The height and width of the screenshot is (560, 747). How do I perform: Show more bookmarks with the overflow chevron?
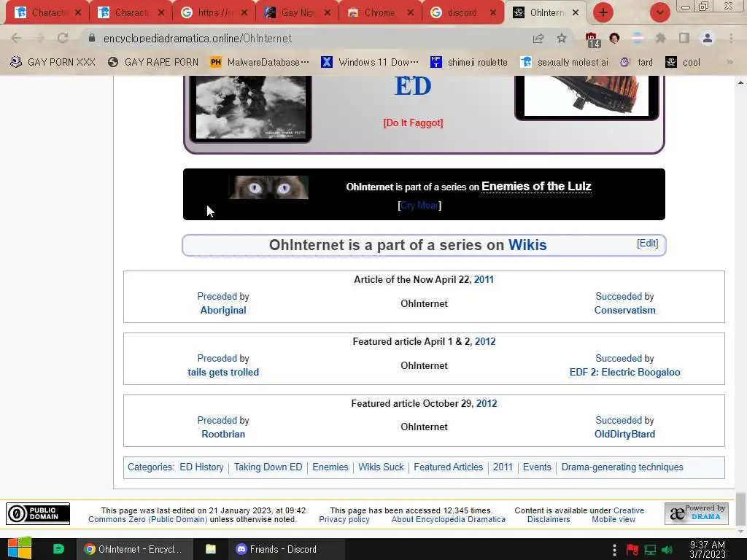pos(729,62)
